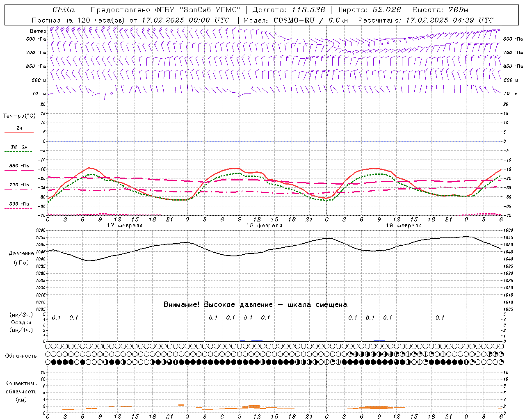Click the "Давление" pressure panel label
This screenshot has height=420, width=525.
[21, 253]
